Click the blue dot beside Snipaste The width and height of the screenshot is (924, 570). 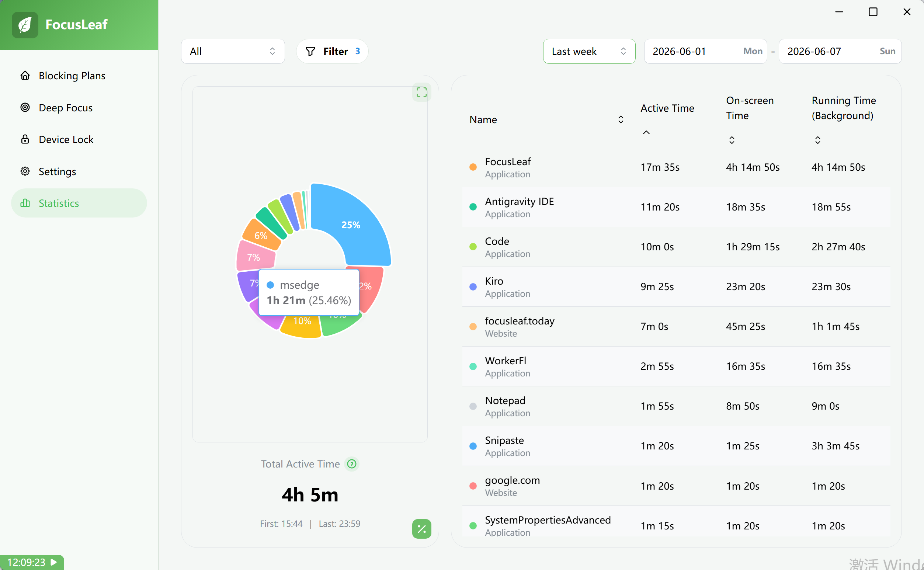coord(473,446)
